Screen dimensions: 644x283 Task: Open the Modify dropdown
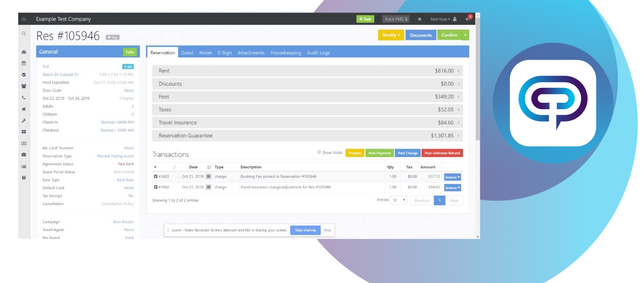(x=391, y=35)
